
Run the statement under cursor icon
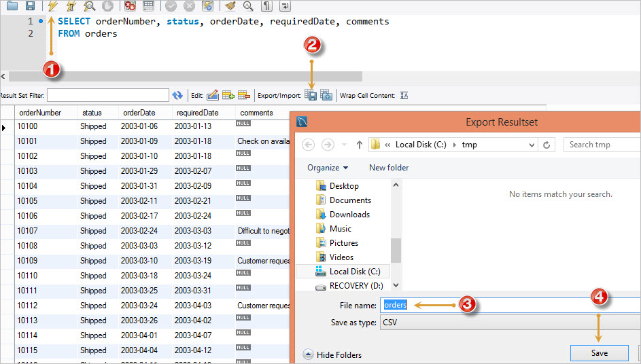click(71, 5)
